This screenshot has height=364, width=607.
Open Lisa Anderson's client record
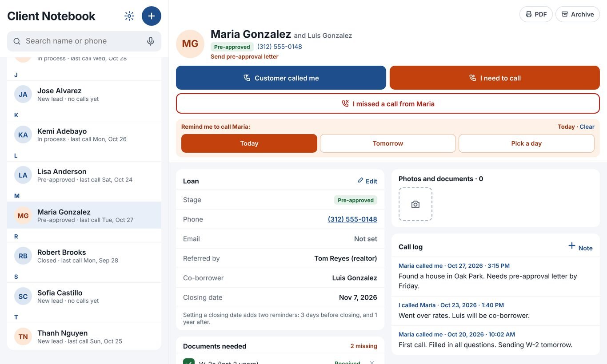(84, 175)
